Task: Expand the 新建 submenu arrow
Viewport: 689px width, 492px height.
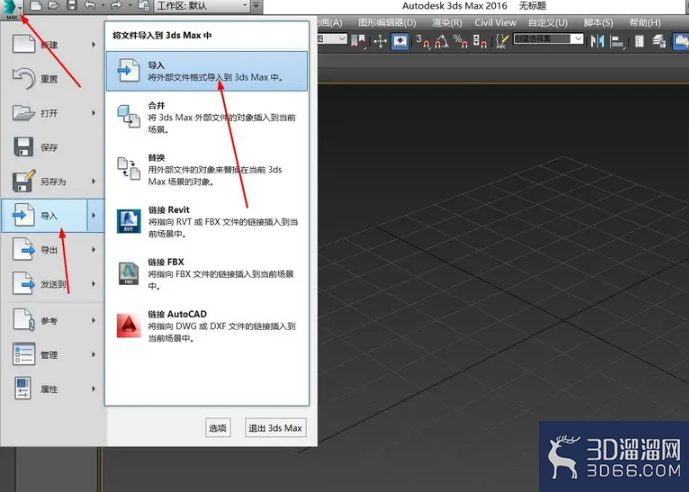Action: [94, 45]
